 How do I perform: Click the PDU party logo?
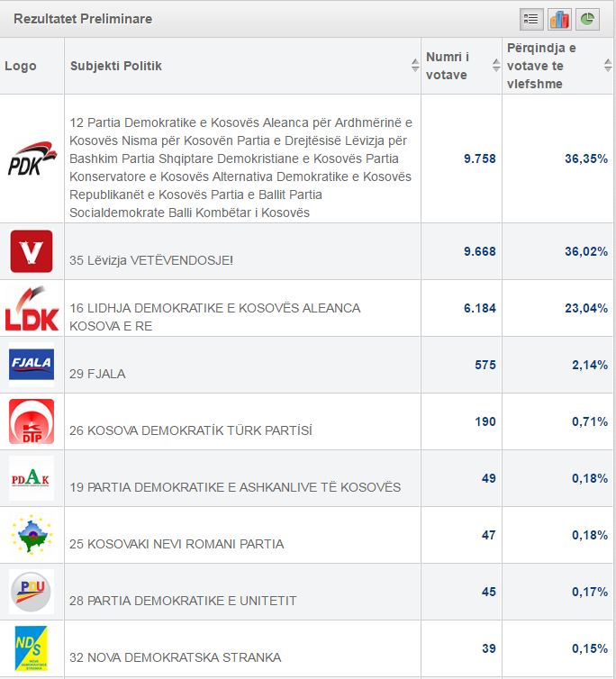pos(32,592)
